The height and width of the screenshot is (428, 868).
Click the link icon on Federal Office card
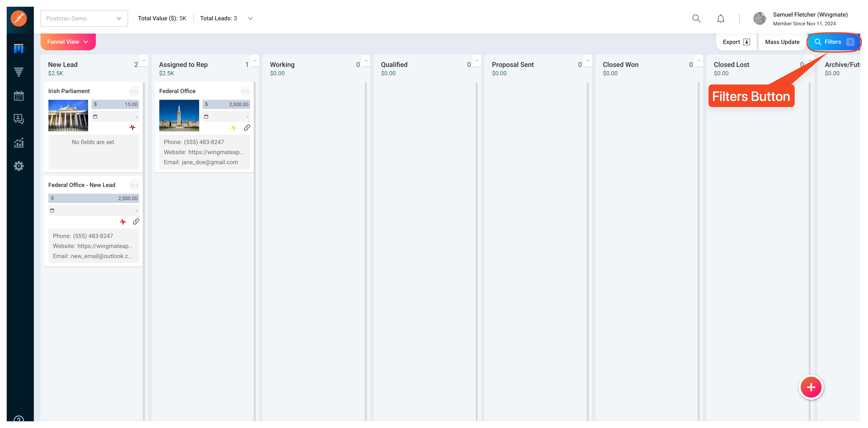[x=247, y=127]
